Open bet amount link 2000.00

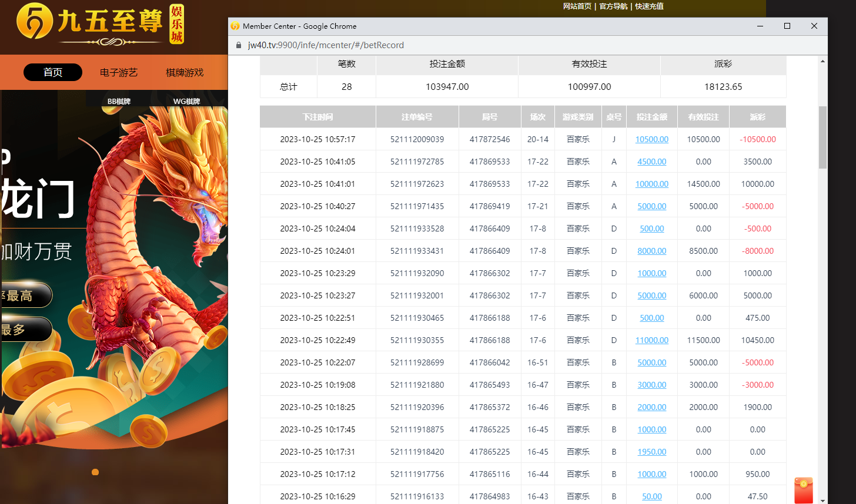coord(652,407)
